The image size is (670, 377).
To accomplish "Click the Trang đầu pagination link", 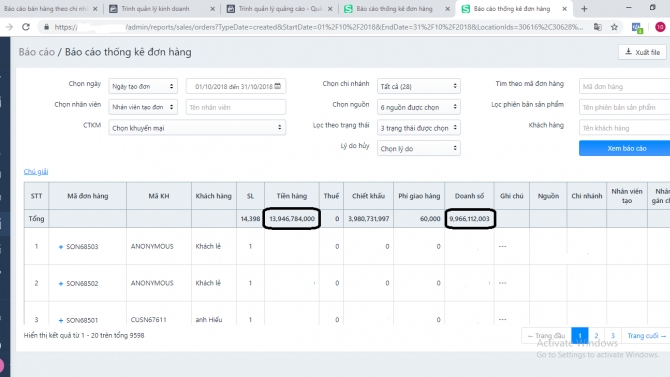I will click(546, 336).
